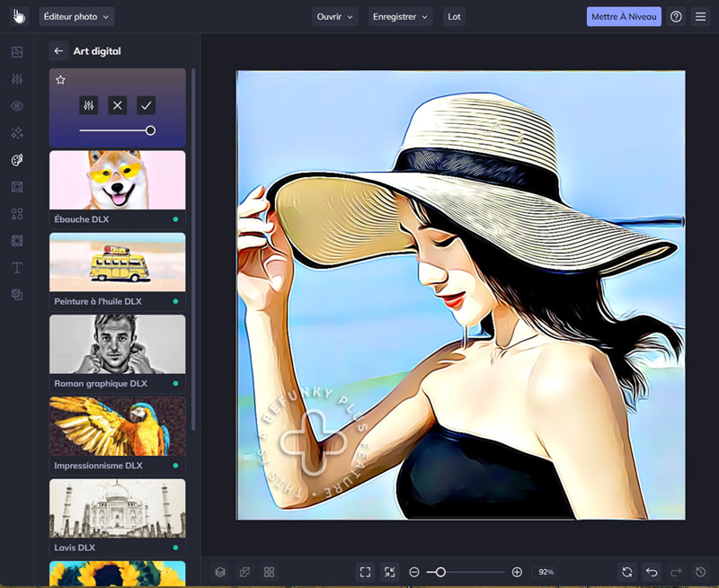Expand the Enregistrer dropdown
The width and height of the screenshot is (719, 588).
coord(400,16)
